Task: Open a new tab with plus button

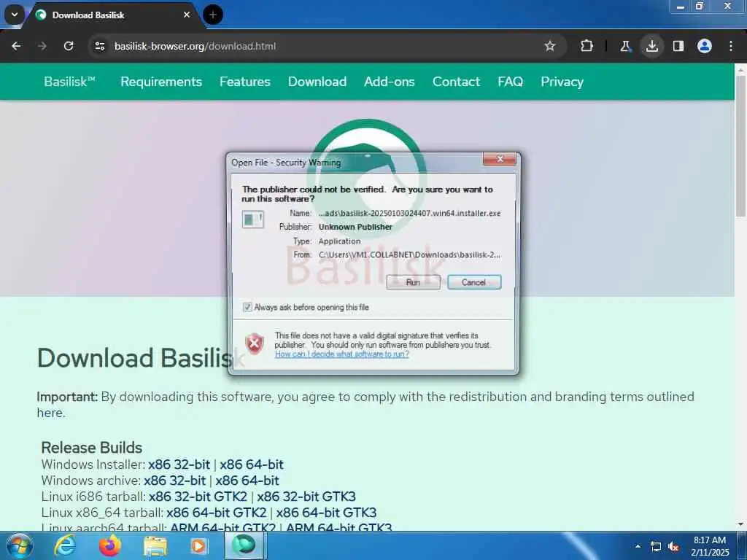Action: tap(213, 15)
